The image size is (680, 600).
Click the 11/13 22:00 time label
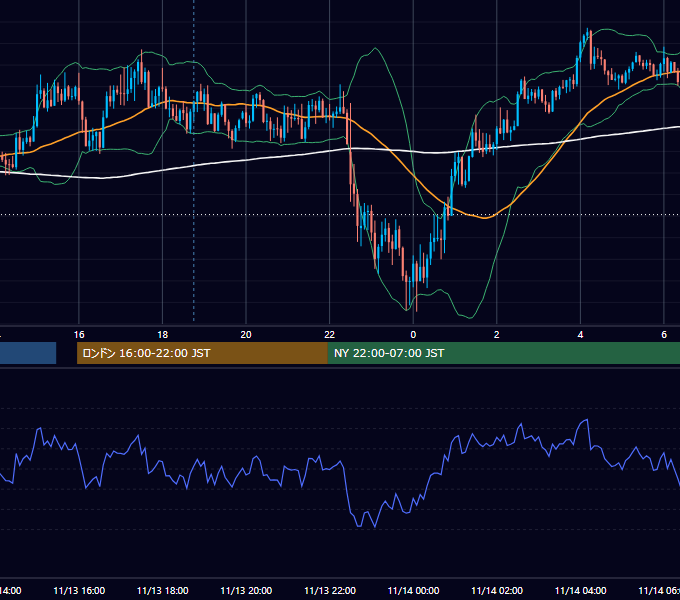tap(330, 591)
